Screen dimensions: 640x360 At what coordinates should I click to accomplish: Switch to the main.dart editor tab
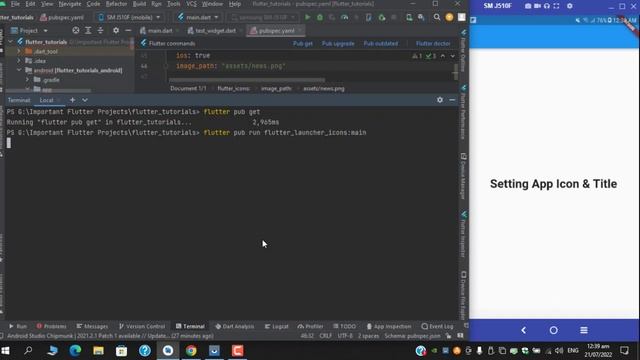(x=160, y=31)
